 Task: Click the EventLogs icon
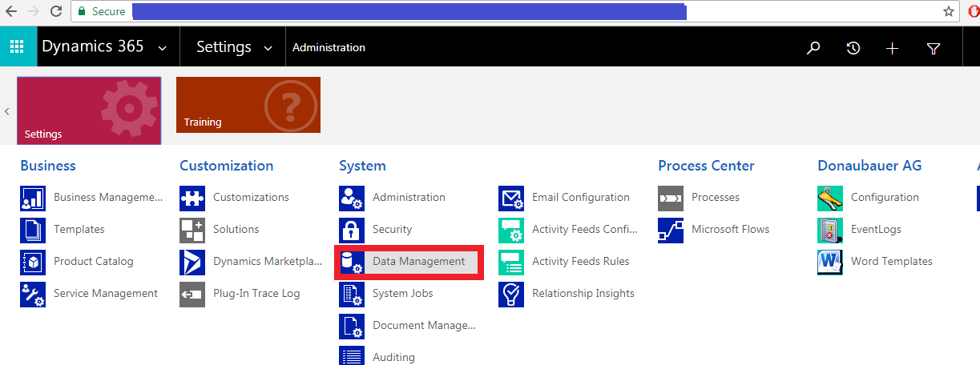click(830, 230)
